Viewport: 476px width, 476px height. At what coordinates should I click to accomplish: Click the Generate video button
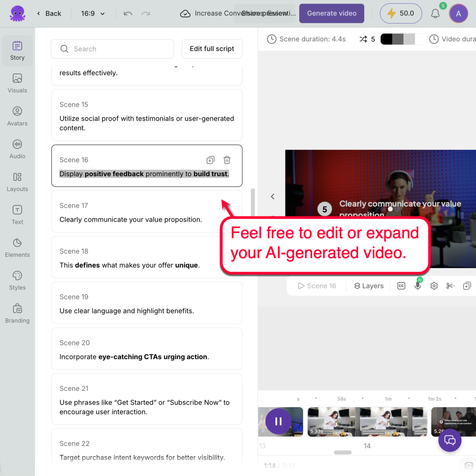(332, 13)
